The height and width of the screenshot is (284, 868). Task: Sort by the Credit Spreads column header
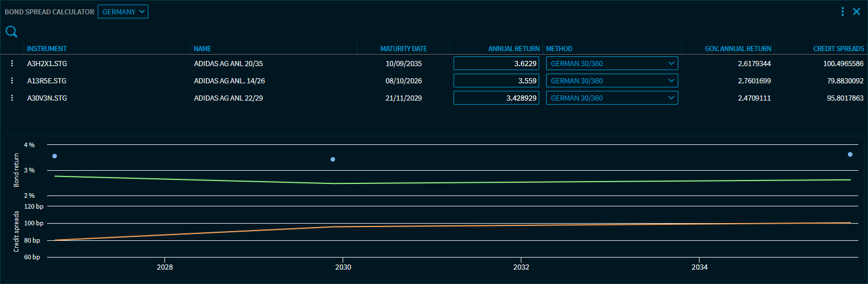[838, 49]
